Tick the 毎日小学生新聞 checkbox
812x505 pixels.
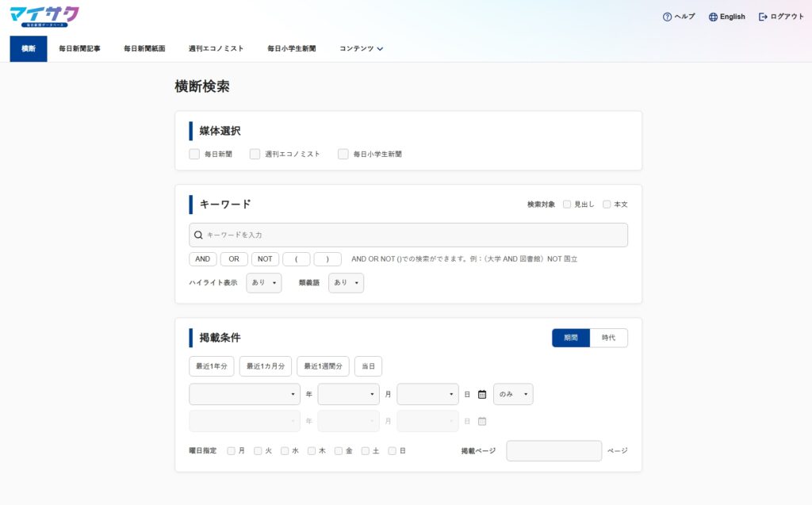pos(343,154)
